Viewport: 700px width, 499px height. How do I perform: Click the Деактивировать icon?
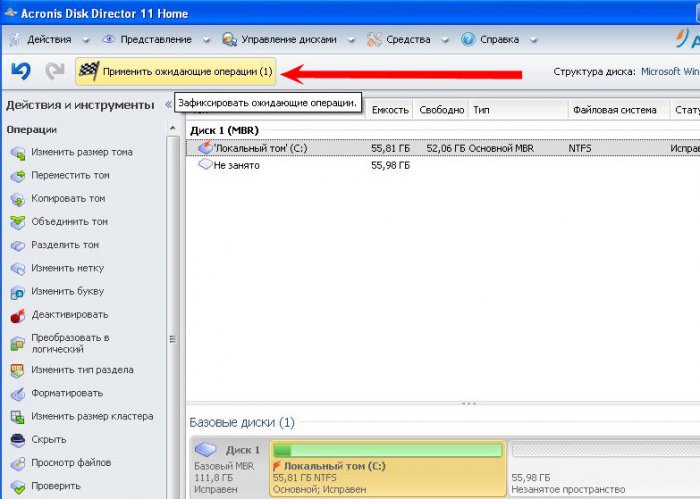click(x=17, y=315)
